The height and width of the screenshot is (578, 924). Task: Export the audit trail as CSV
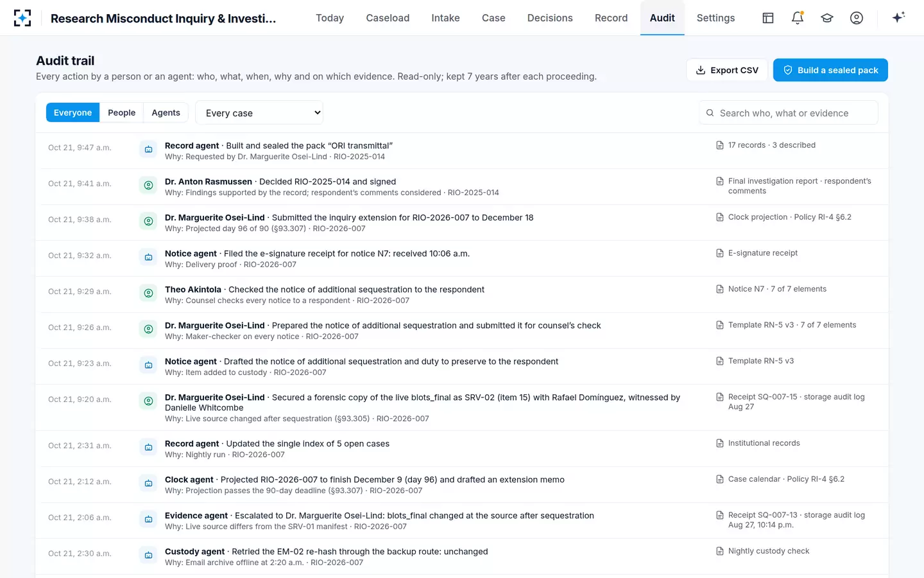727,70
